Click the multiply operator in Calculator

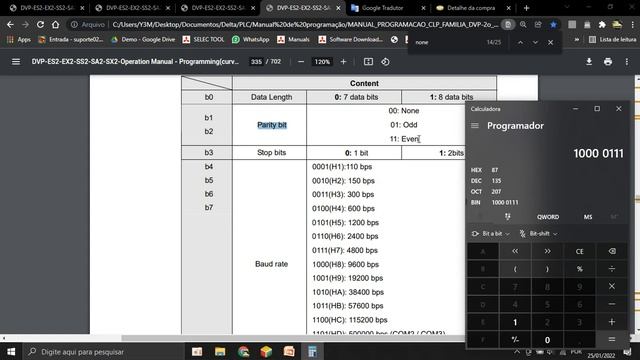(611, 286)
